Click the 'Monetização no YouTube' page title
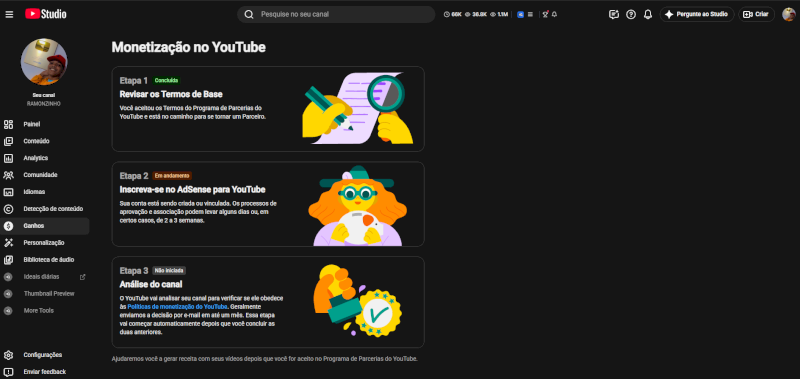 [x=188, y=47]
